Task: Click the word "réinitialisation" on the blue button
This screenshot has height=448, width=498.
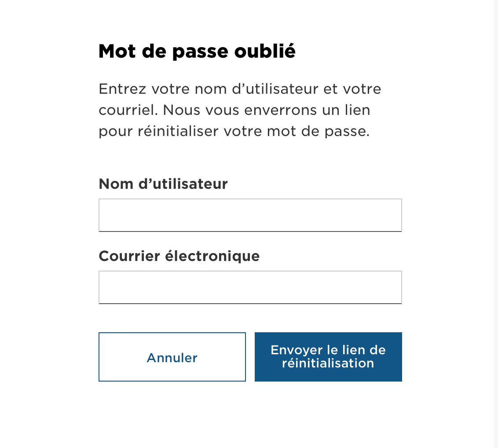Action: click(328, 363)
